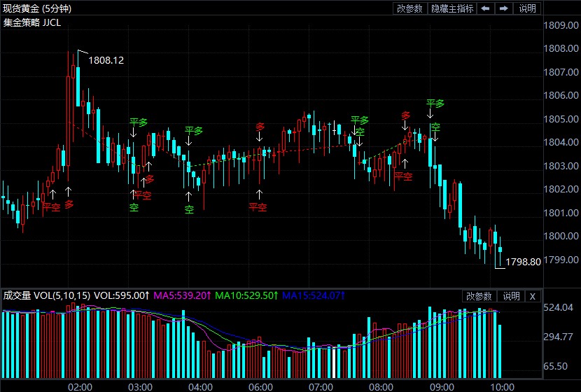581x392 pixels.
Task: Open 说明 for the main chart
Action: pyautogui.click(x=527, y=8)
